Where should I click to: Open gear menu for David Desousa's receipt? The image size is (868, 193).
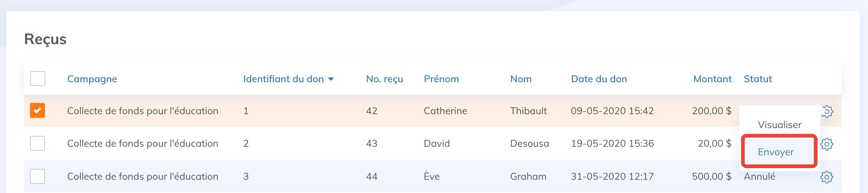[827, 144]
